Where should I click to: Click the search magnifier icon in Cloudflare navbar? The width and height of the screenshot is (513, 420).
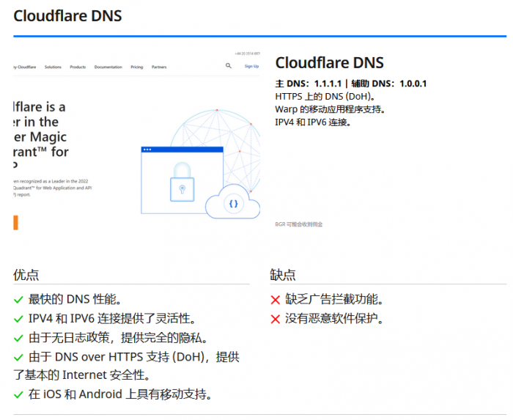pyautogui.click(x=229, y=66)
